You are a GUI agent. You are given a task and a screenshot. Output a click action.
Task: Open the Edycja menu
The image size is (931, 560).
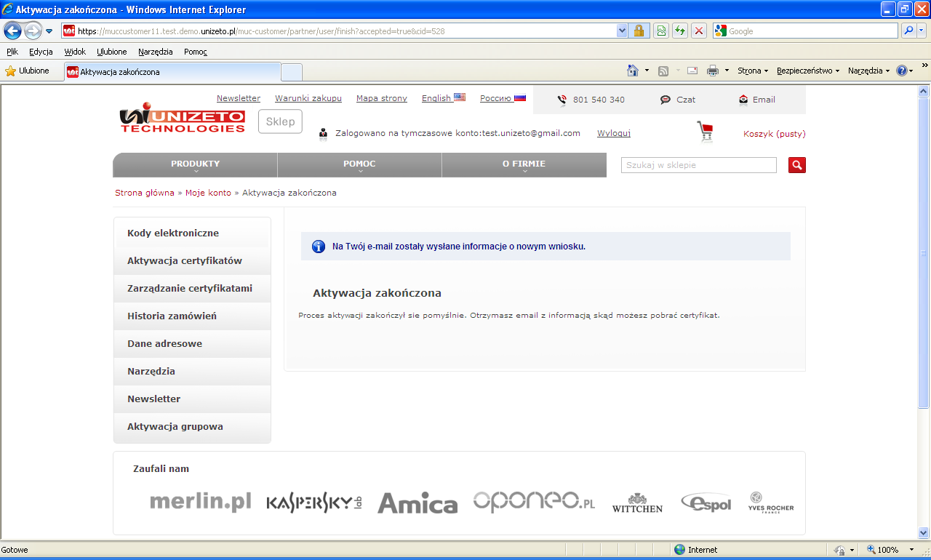coord(41,52)
